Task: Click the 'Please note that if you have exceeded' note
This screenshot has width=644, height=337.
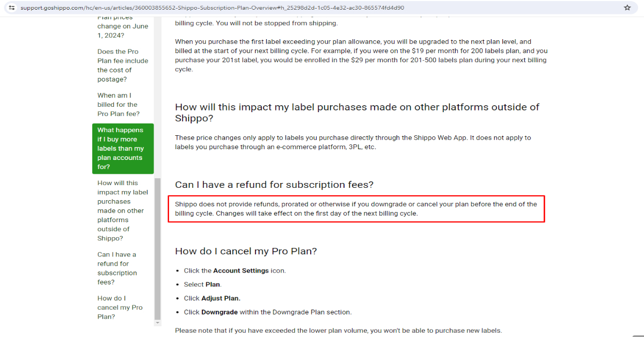Action: pos(338,331)
